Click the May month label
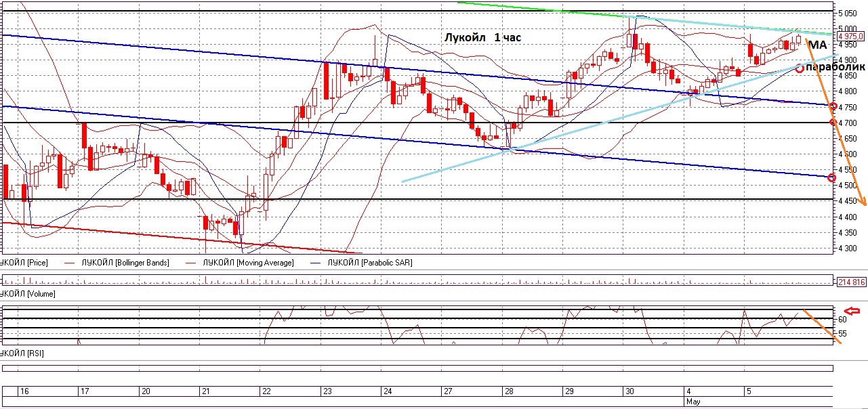 pos(693,401)
